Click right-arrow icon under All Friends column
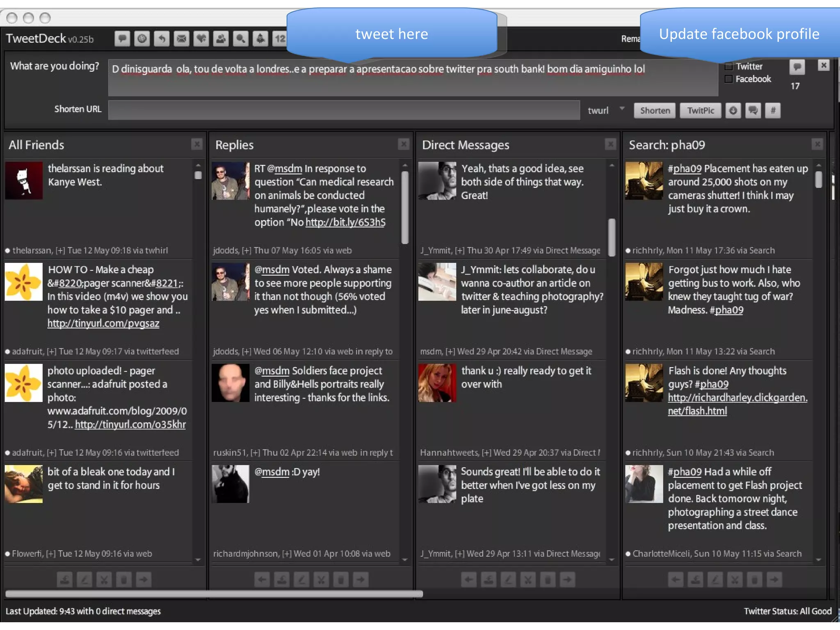This screenshot has width=840, height=630. (144, 580)
